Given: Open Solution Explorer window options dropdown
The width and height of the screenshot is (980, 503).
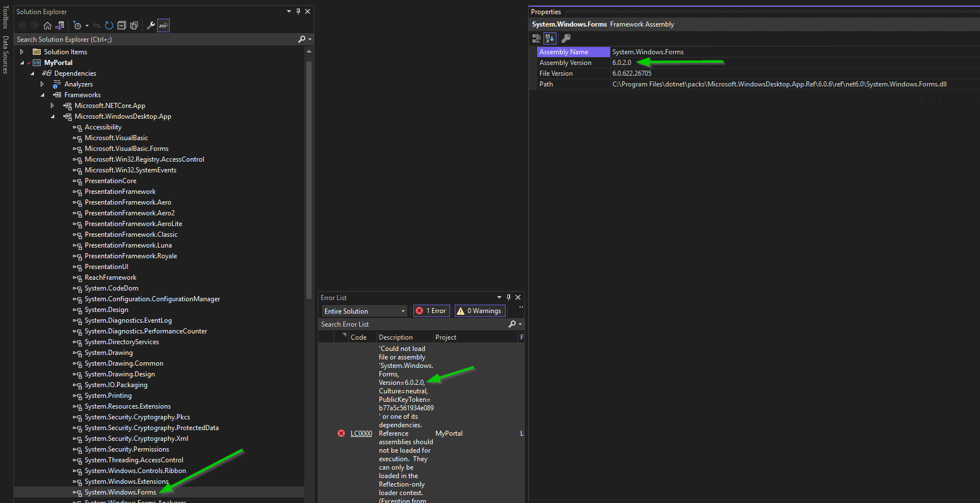Looking at the screenshot, I should click(289, 11).
